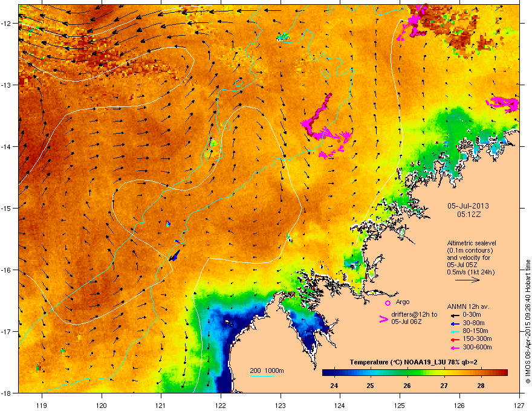Viewport: 532px width, 411px height.
Task: Click the '0-30m' depth label
Action: click(x=473, y=315)
